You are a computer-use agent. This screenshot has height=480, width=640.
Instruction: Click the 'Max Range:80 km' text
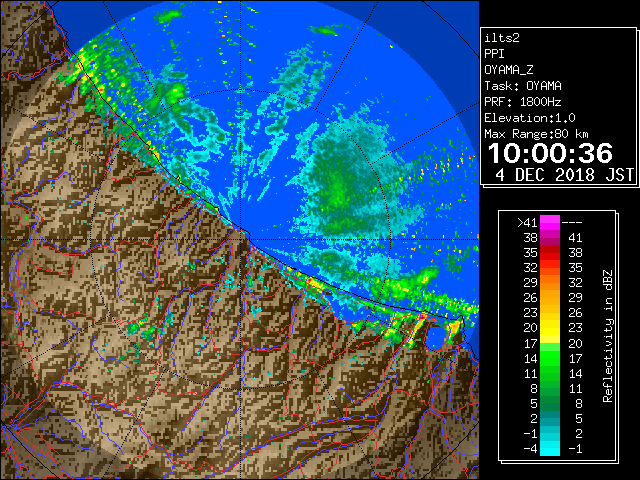point(536,134)
